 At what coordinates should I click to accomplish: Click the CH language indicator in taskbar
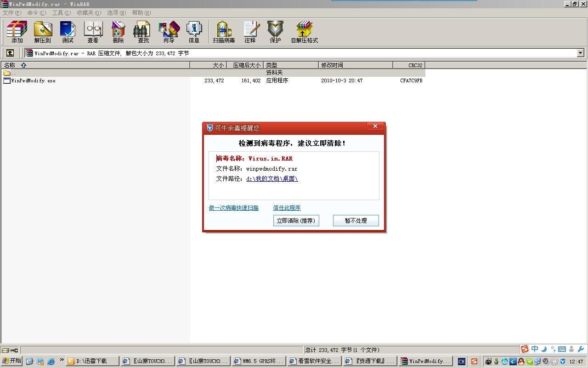click(462, 362)
